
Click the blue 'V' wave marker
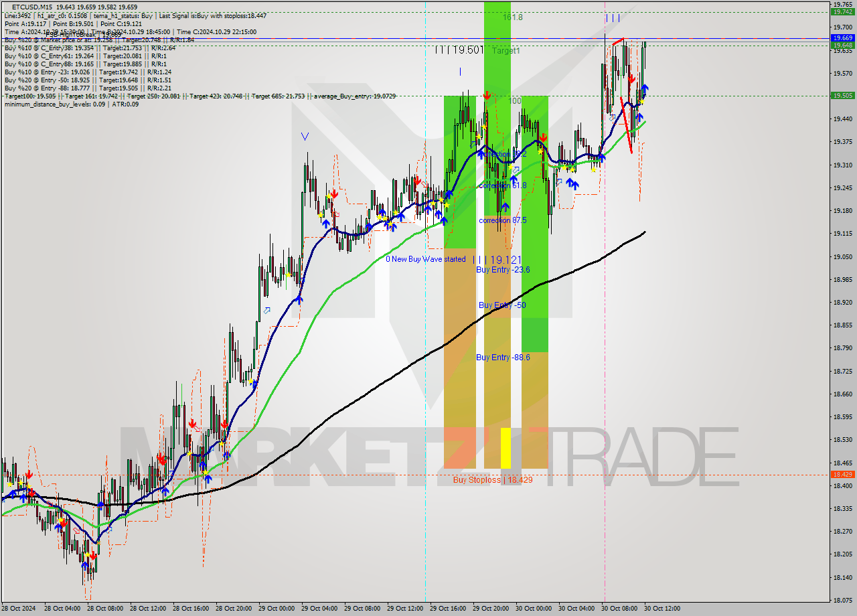tap(305, 137)
